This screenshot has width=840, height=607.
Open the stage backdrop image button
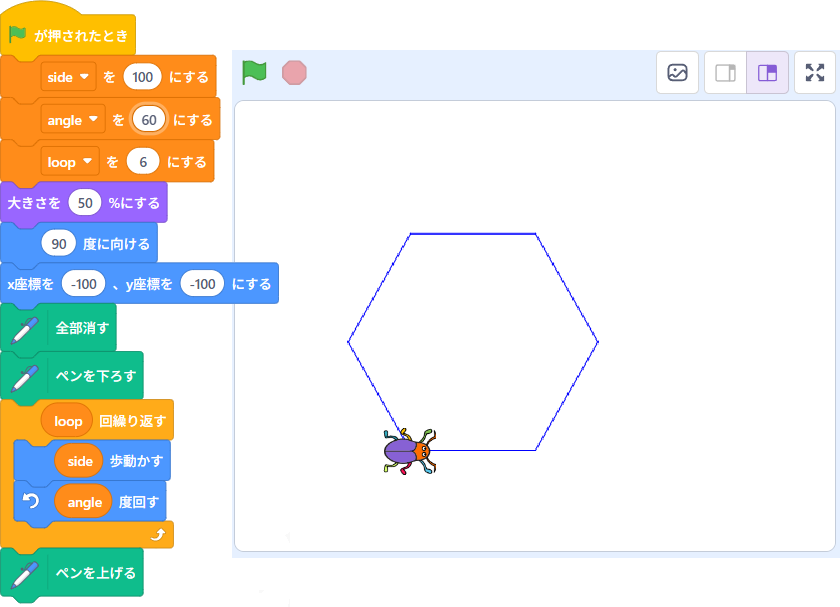(677, 72)
